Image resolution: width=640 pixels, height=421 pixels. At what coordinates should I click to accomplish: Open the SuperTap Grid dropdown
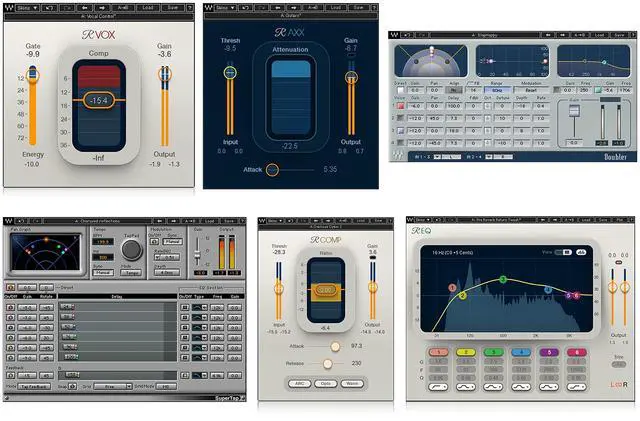click(111, 384)
